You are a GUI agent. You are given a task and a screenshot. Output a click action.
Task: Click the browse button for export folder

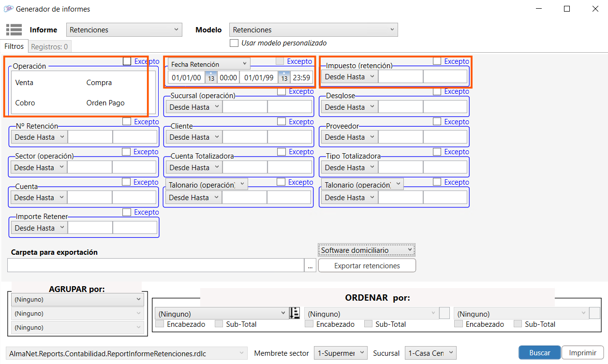point(311,265)
